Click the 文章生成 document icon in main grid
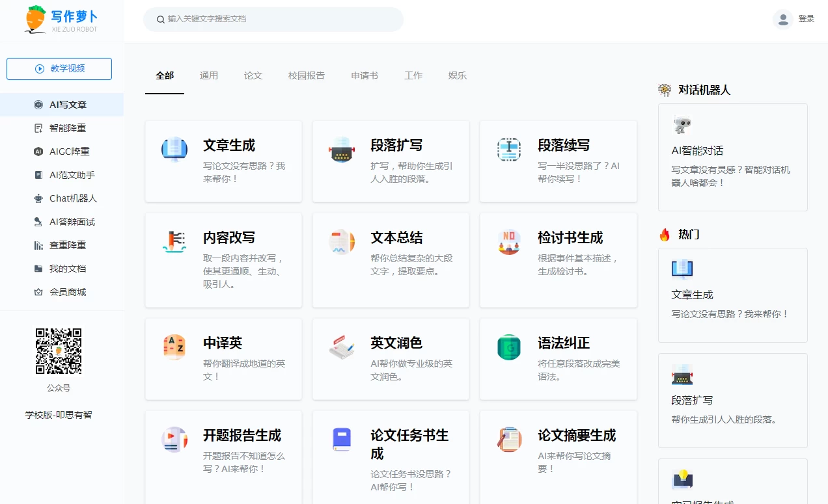This screenshot has width=828, height=504. 174,150
